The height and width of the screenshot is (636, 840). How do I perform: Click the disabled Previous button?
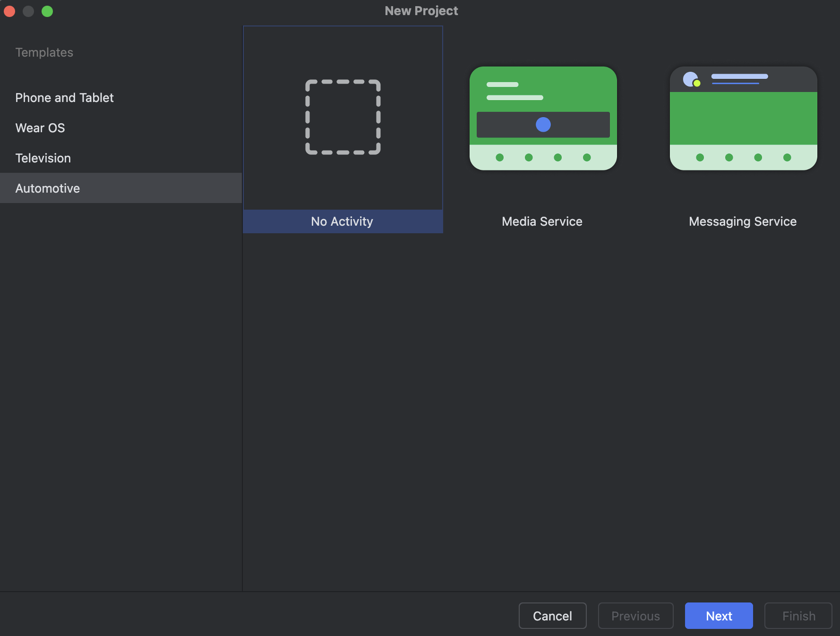[635, 616]
